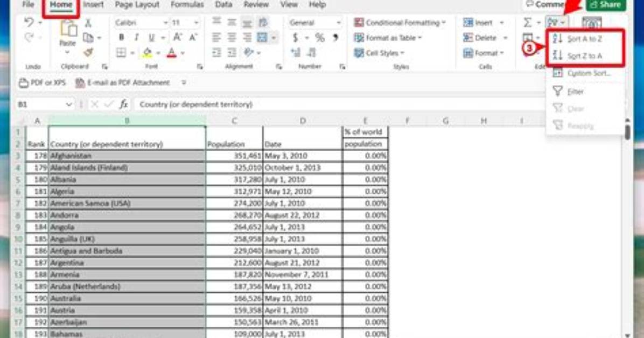Choose Sort A to Z
This screenshot has height=338, width=644.
point(585,39)
